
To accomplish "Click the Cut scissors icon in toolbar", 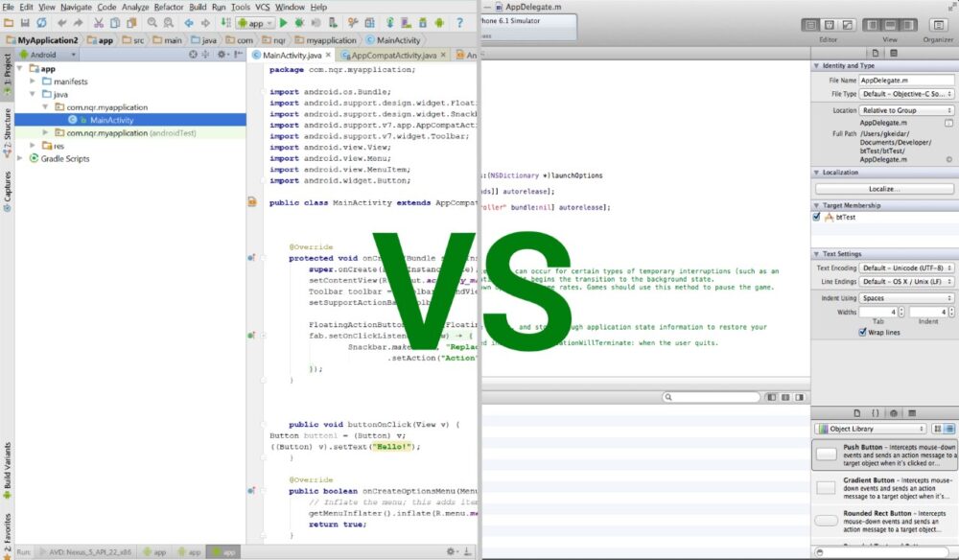I will click(101, 22).
